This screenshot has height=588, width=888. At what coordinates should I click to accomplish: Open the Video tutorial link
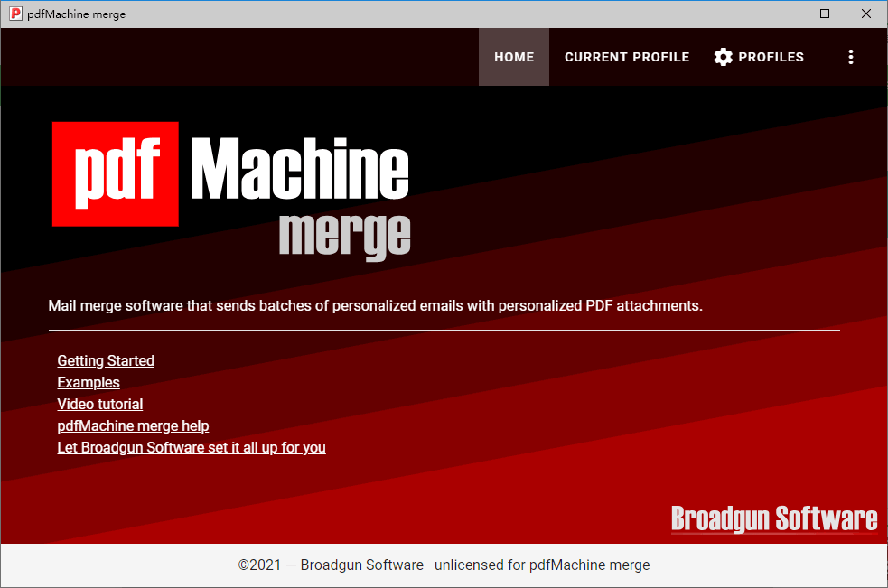pos(99,404)
